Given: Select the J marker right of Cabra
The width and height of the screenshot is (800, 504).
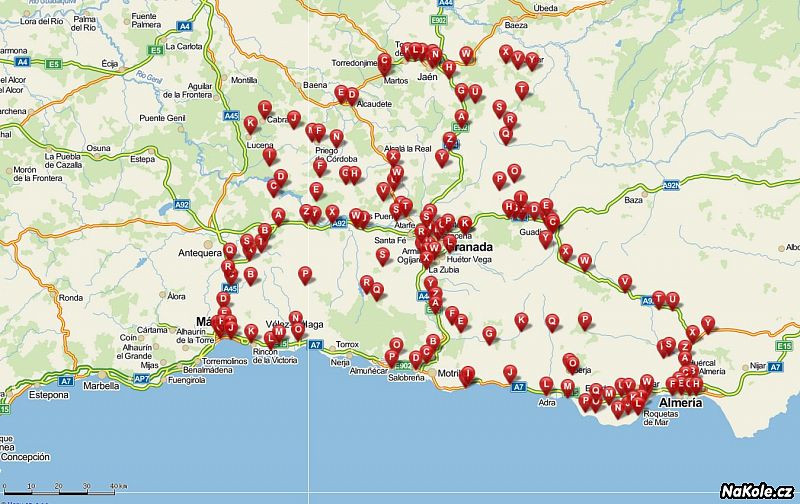Looking at the screenshot, I should [x=293, y=119].
